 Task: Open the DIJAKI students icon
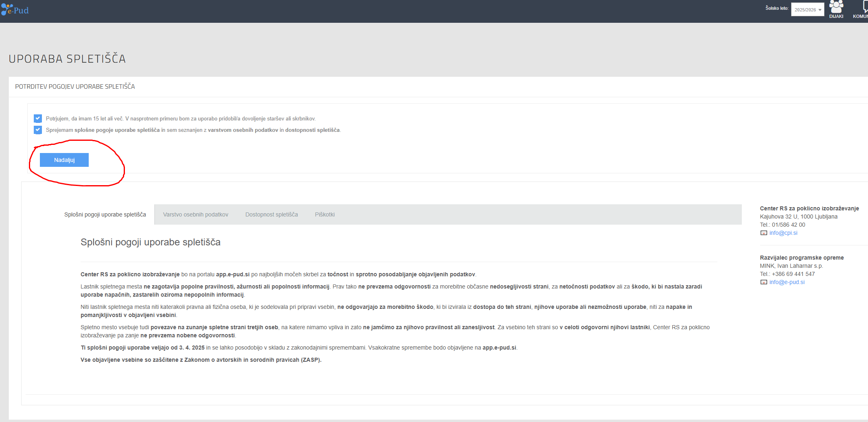click(836, 9)
